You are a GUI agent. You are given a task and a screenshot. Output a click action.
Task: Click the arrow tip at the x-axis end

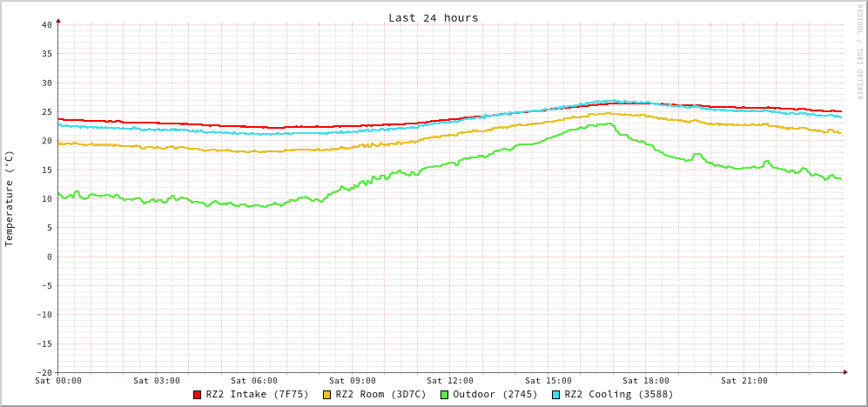845,372
